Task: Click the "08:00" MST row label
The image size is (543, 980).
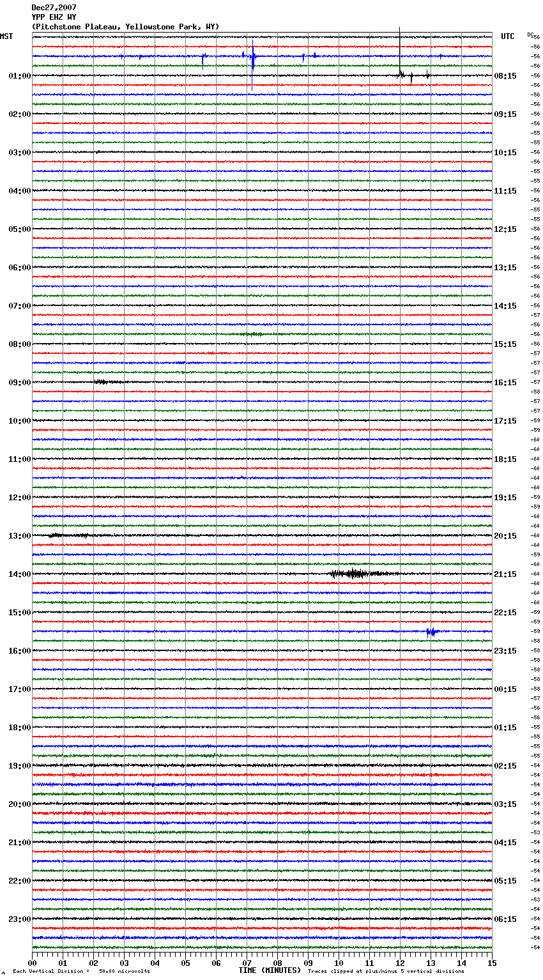Action: [20, 344]
